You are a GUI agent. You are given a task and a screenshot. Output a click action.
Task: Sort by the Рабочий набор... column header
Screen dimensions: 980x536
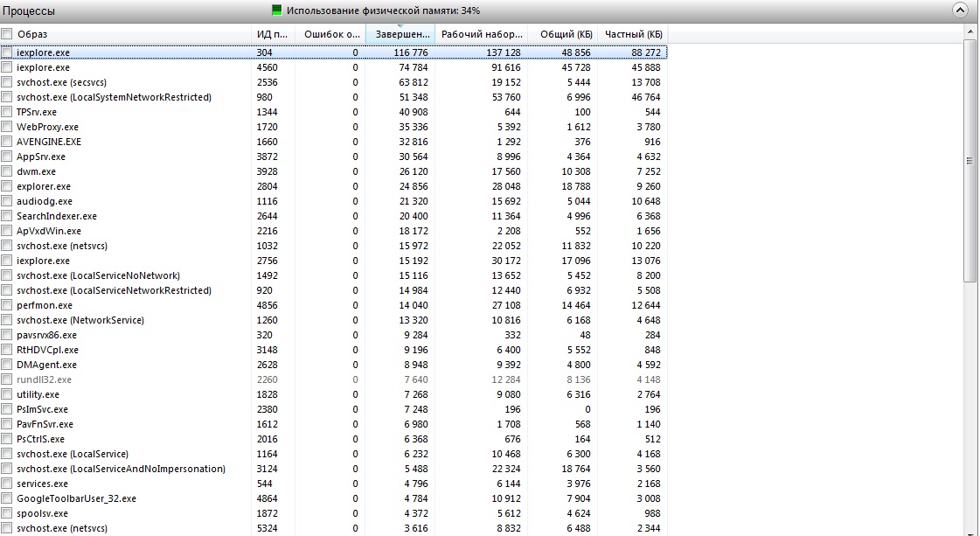(x=481, y=34)
